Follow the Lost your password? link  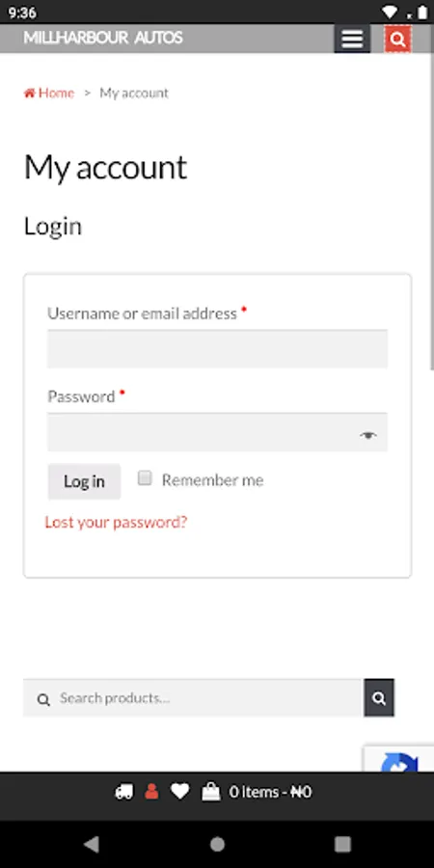pyautogui.click(x=117, y=522)
